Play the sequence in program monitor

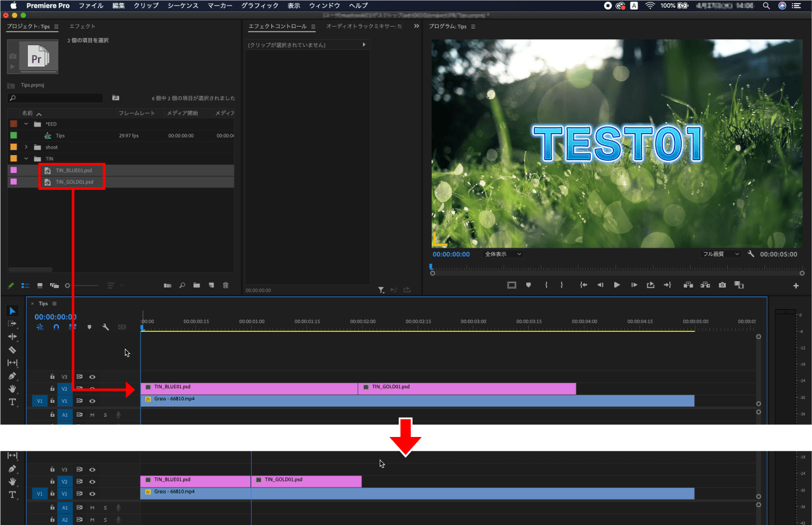[617, 285]
